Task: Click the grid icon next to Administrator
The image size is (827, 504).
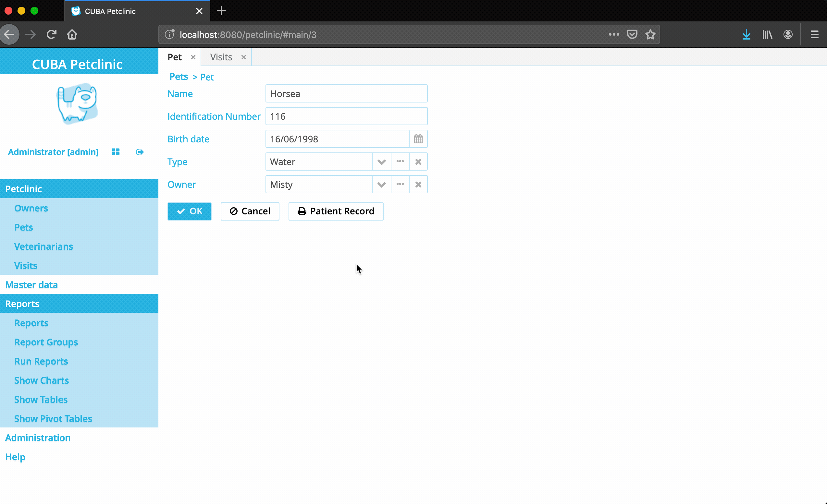Action: pyautogui.click(x=116, y=152)
